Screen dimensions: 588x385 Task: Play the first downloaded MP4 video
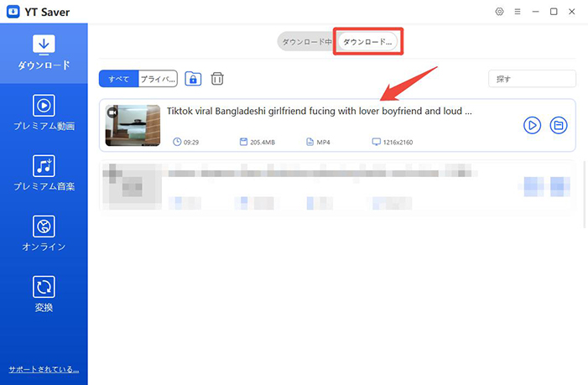(532, 125)
